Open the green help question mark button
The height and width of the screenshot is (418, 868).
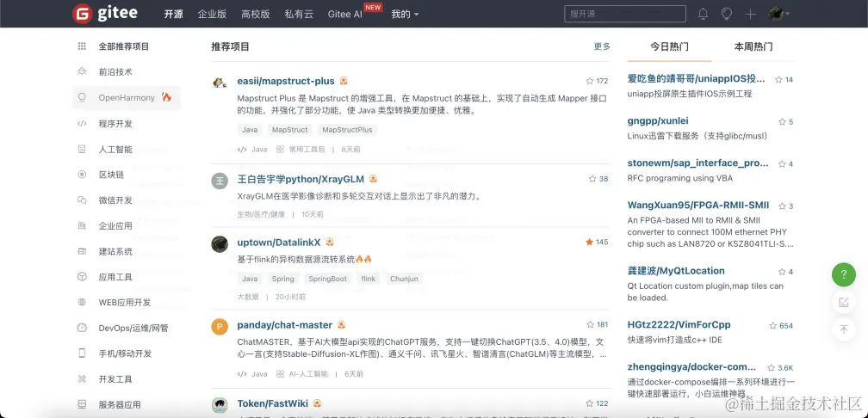point(844,274)
